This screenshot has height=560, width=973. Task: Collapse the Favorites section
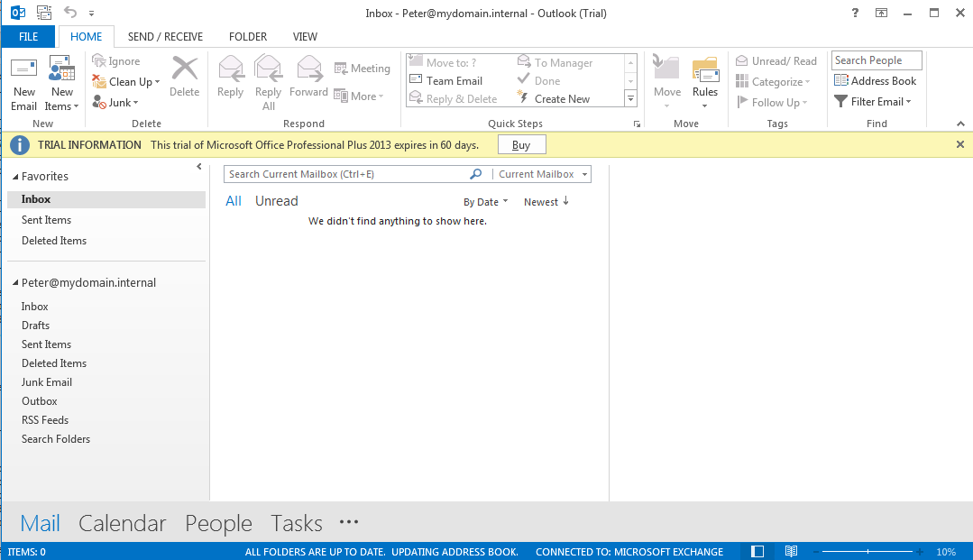pyautogui.click(x=15, y=177)
